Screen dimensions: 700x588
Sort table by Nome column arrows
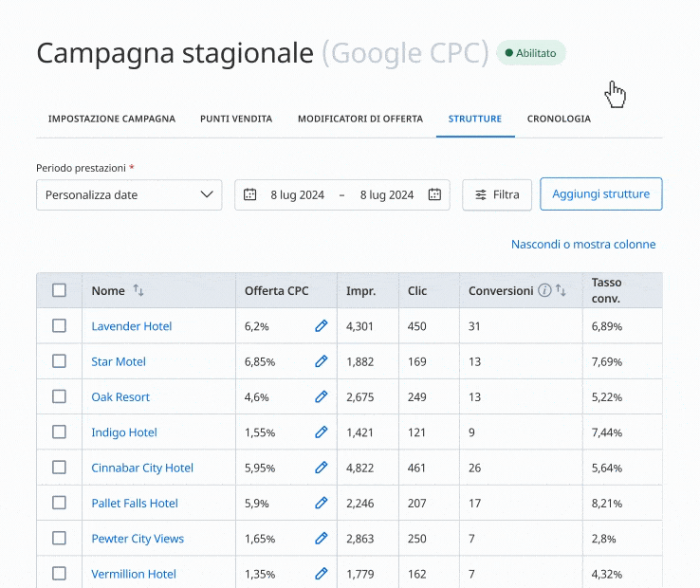[x=138, y=291]
